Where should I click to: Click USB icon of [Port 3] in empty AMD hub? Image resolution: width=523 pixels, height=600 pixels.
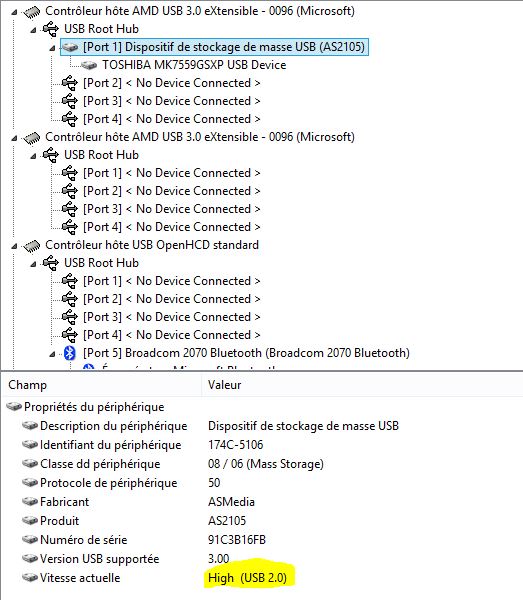point(70,209)
